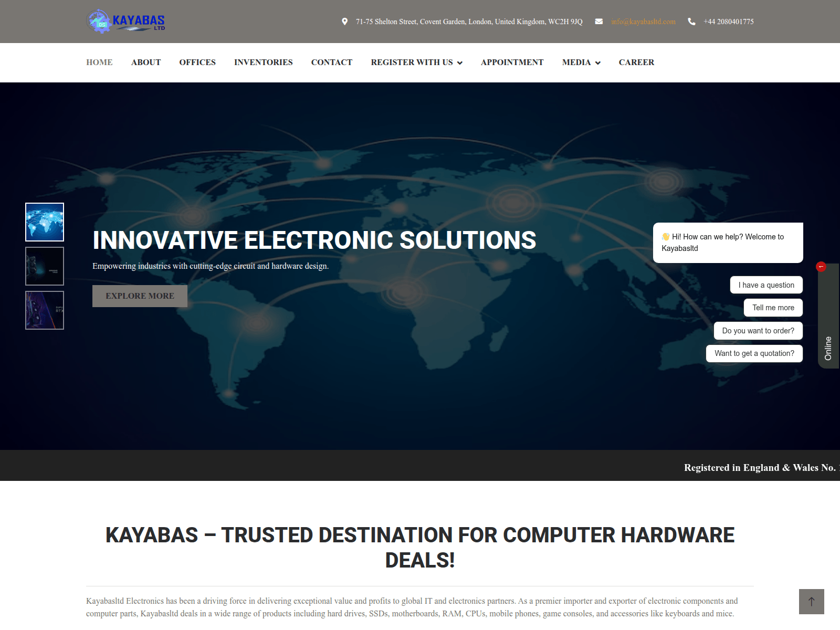Click the chat welcome message bubble
This screenshot has width=840, height=630.
point(728,243)
